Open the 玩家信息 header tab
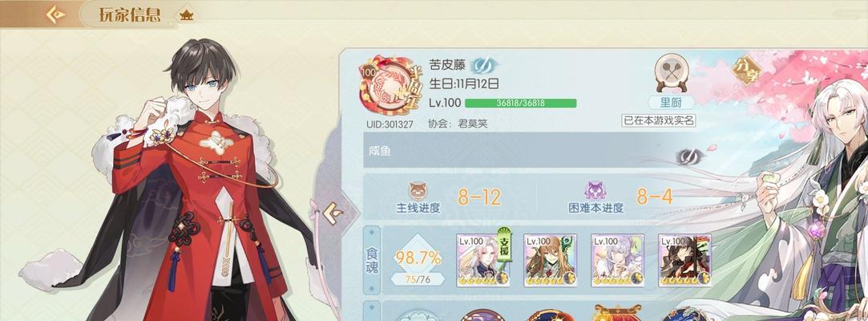This screenshot has width=868, height=321. point(130,15)
